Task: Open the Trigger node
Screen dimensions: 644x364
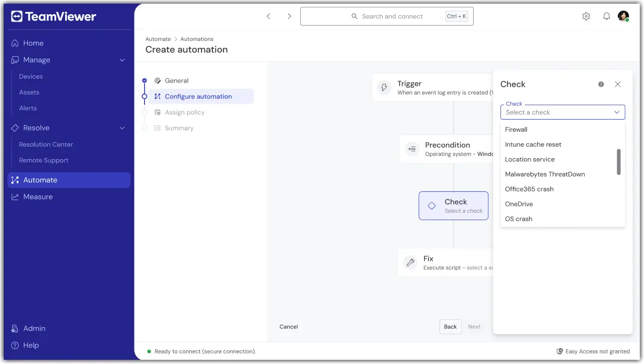Action: pos(433,88)
